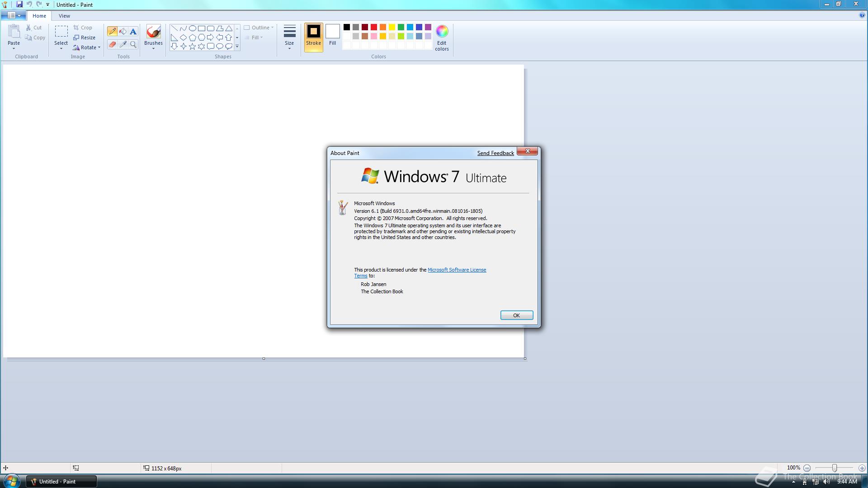Expand the Select dropdown arrow
The width and height of the screenshot is (868, 488).
(x=61, y=48)
